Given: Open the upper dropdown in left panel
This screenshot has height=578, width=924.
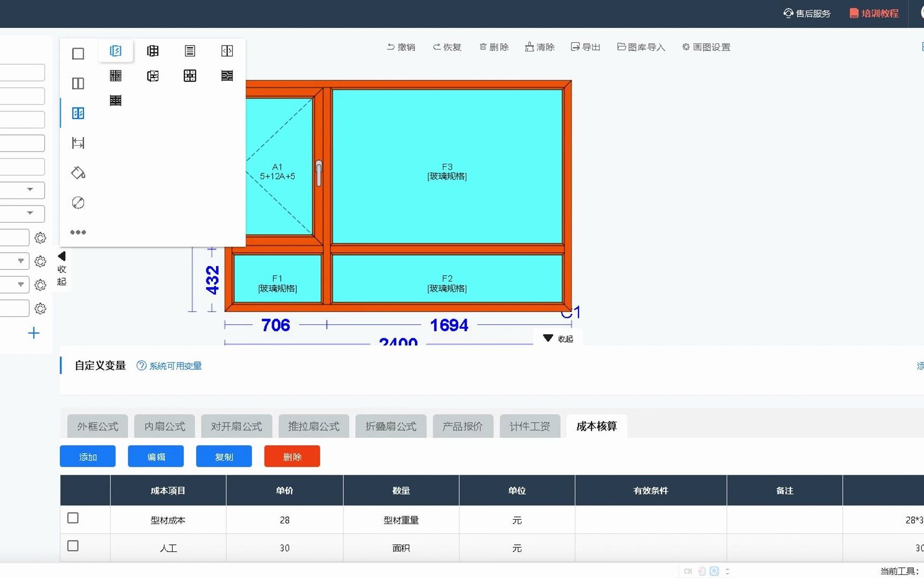Looking at the screenshot, I should [22, 190].
